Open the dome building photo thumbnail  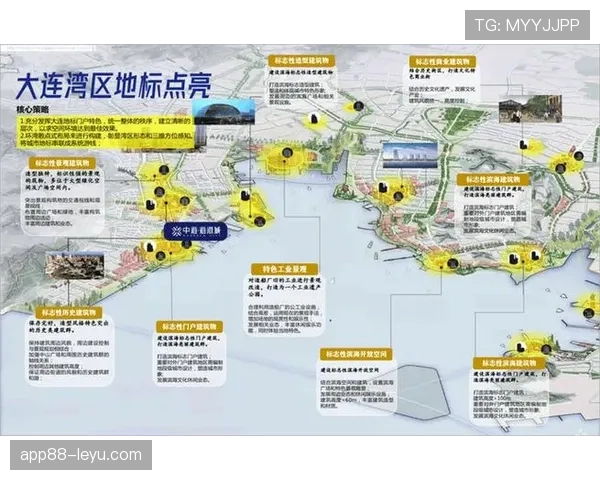pyautogui.click(x=224, y=112)
